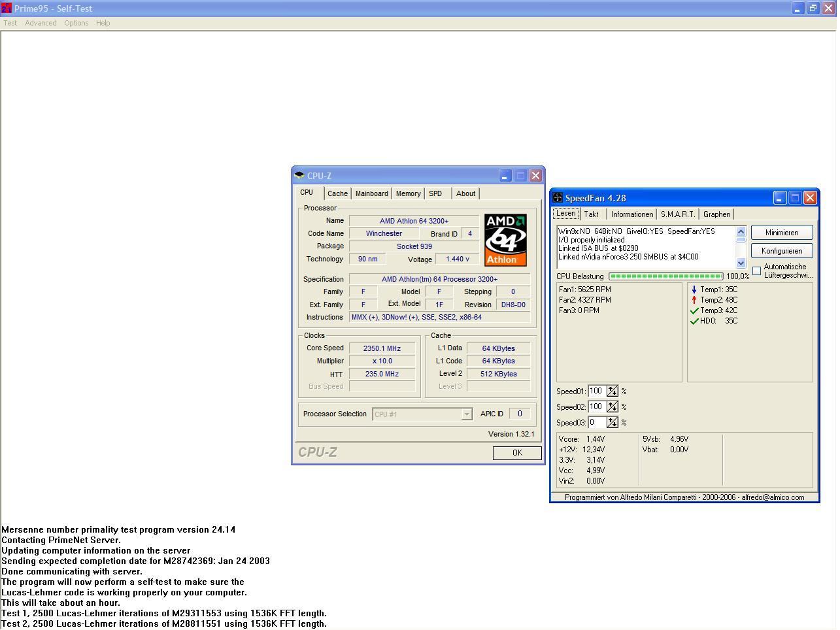The width and height of the screenshot is (840, 630).
Task: Switch to the Memory tab in CPU-Z
Action: (408, 193)
